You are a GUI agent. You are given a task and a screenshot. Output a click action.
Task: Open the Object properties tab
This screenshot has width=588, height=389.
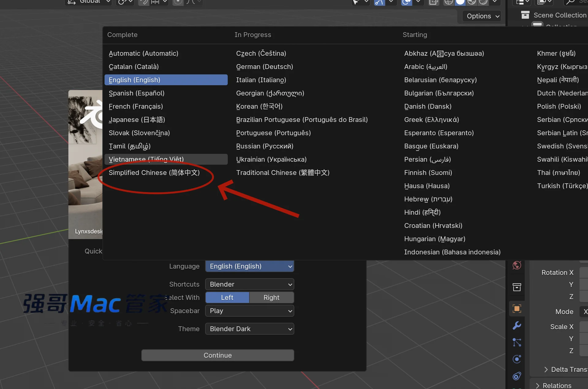[x=517, y=309]
